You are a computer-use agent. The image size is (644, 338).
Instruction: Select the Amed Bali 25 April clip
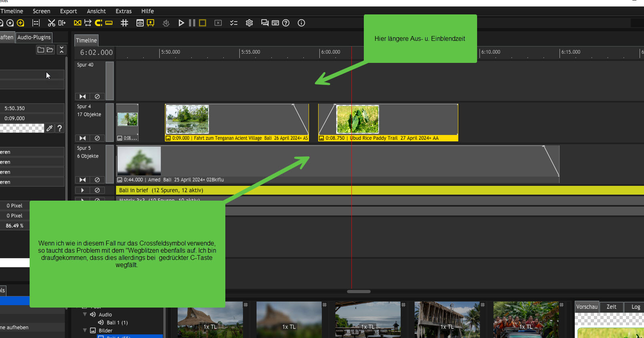(337, 164)
